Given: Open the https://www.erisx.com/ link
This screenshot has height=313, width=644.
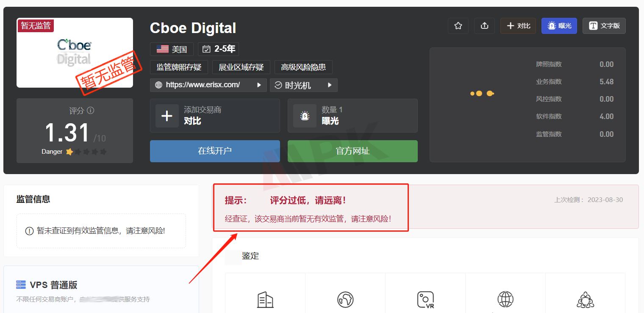Looking at the screenshot, I should (x=203, y=85).
